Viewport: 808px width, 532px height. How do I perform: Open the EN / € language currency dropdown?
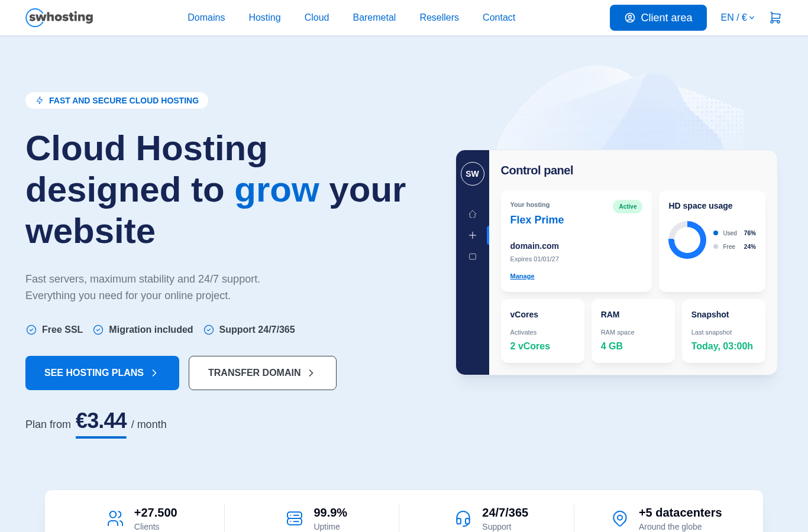point(738,18)
